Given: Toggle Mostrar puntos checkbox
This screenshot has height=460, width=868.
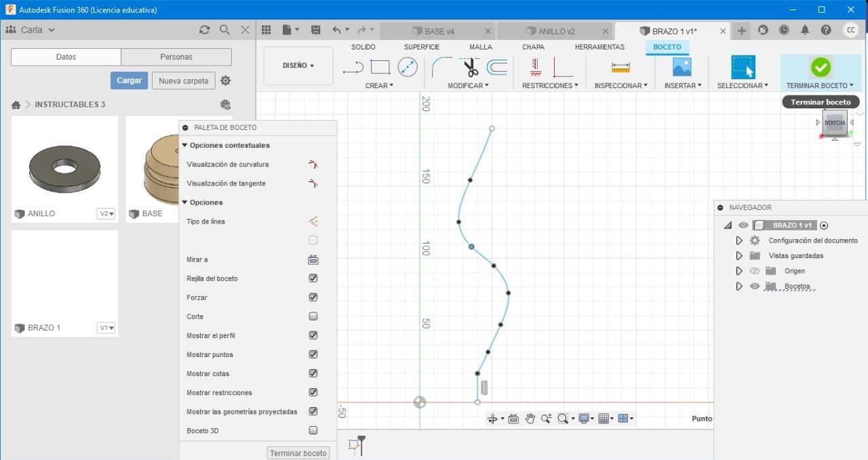Looking at the screenshot, I should click(313, 354).
